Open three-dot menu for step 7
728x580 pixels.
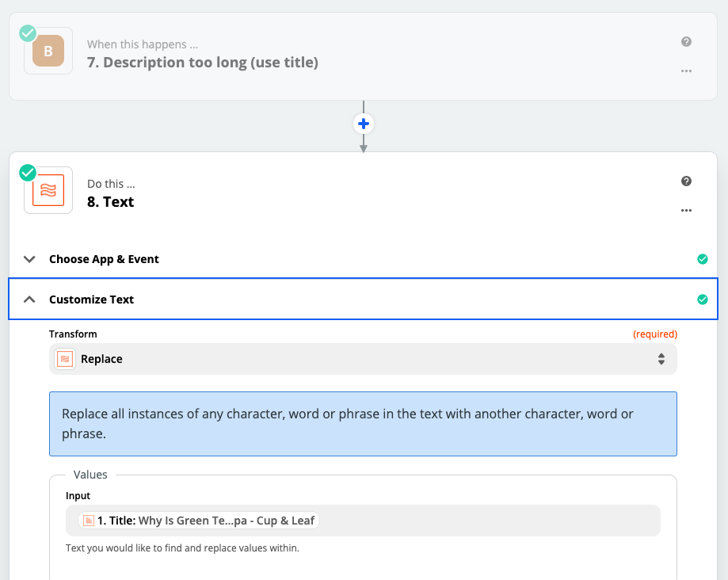686,71
